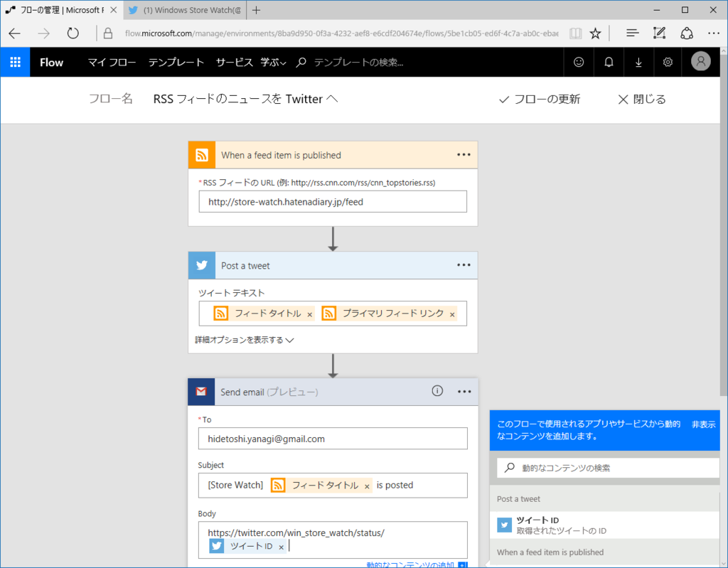Screen dimensions: 728x568
Task: Open the Send email ellipsis menu
Action: click(464, 392)
